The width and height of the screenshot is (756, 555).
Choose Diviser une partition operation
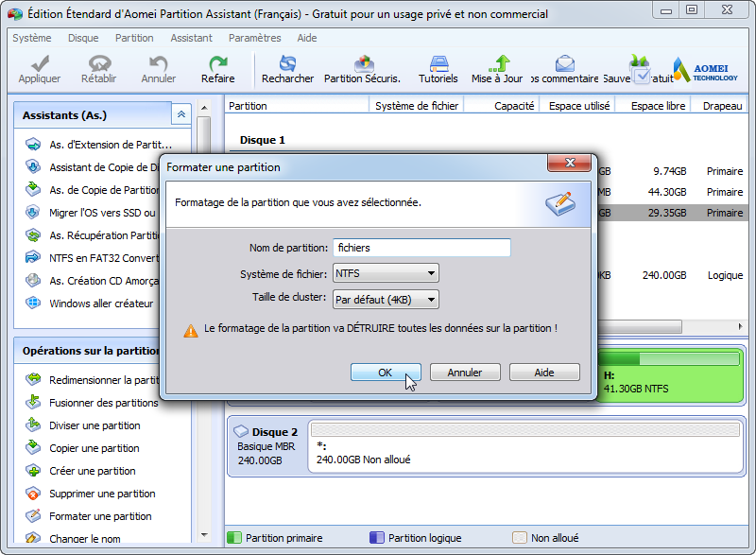(83, 425)
